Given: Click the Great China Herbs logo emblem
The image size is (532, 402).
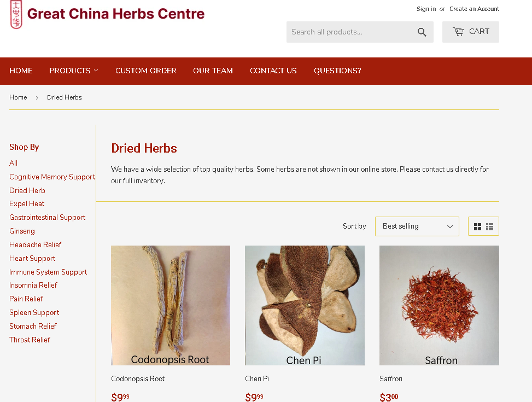Looking at the screenshot, I should click(x=16, y=14).
